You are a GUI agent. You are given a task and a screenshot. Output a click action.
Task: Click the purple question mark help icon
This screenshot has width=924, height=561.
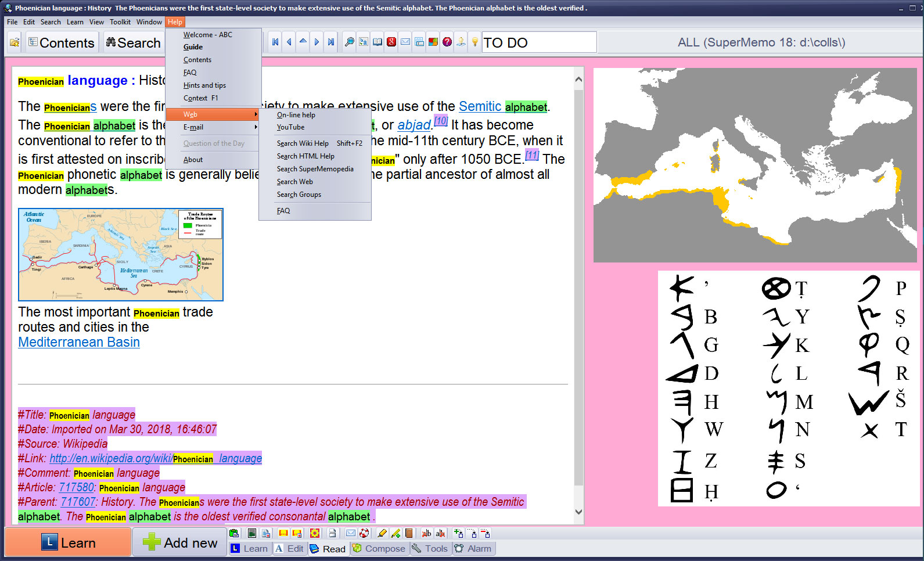[447, 42]
